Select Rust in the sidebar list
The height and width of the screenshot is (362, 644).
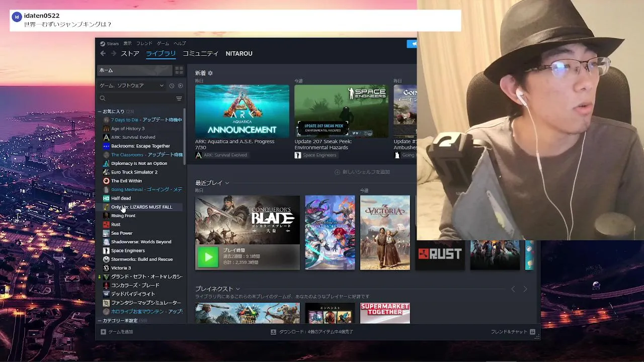(142, 224)
